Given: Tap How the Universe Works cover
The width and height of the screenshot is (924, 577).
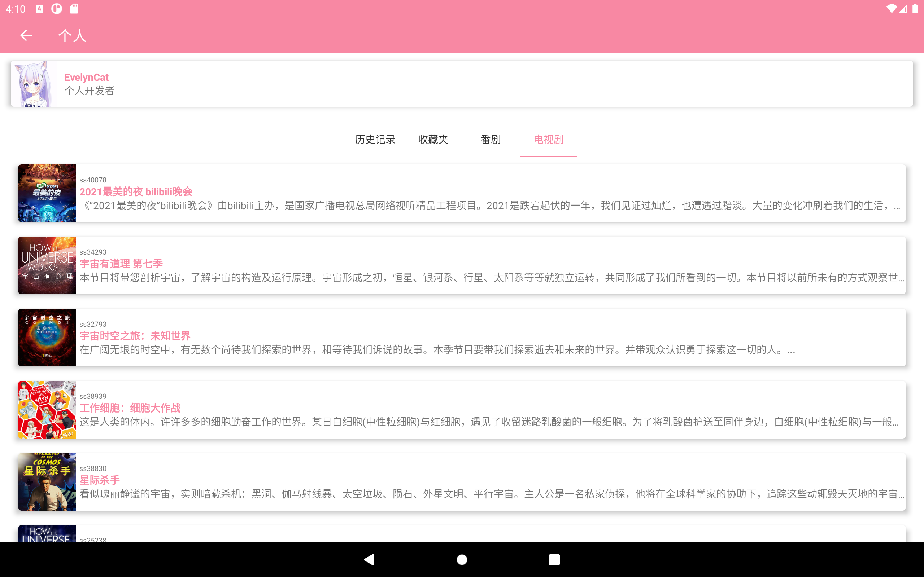Looking at the screenshot, I should (x=47, y=266).
